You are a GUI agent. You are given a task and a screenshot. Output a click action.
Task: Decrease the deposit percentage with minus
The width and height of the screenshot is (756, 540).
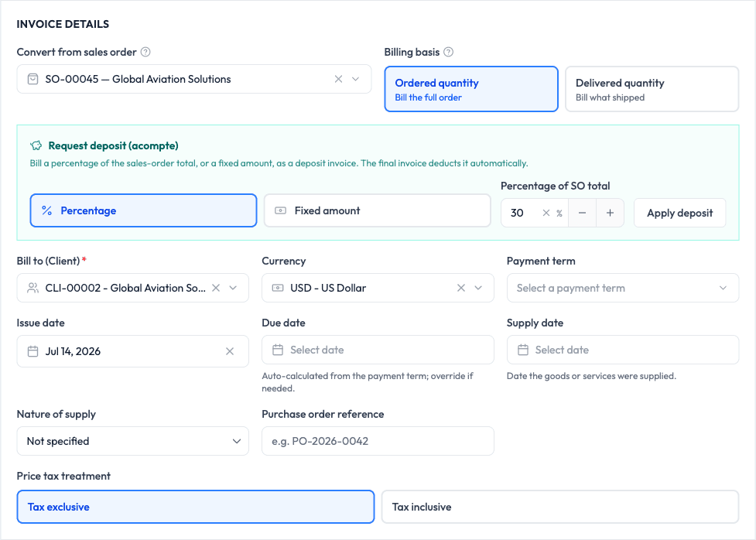pos(582,213)
